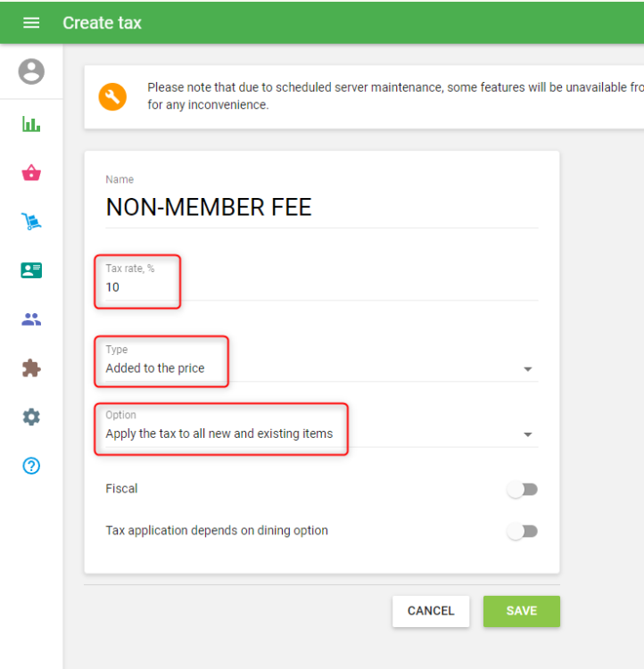This screenshot has width=644, height=669.
Task: Expand the Type dropdown arrow
Action: [x=527, y=369]
